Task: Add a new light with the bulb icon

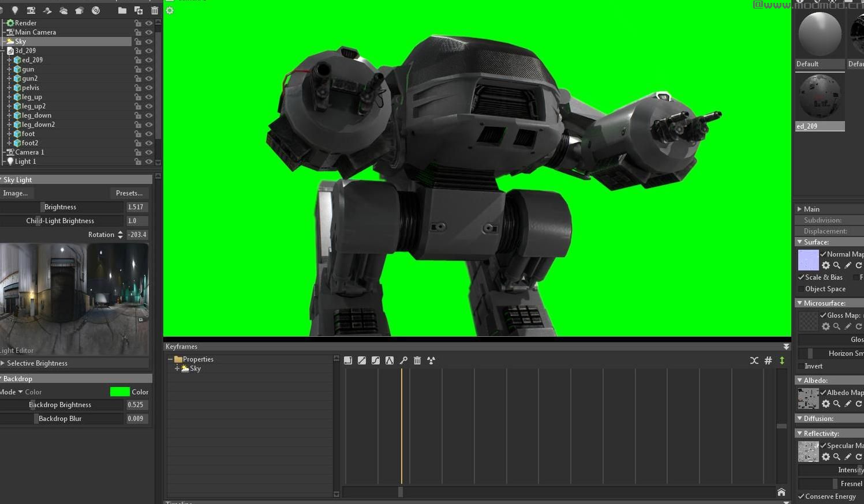Action: pos(15,10)
